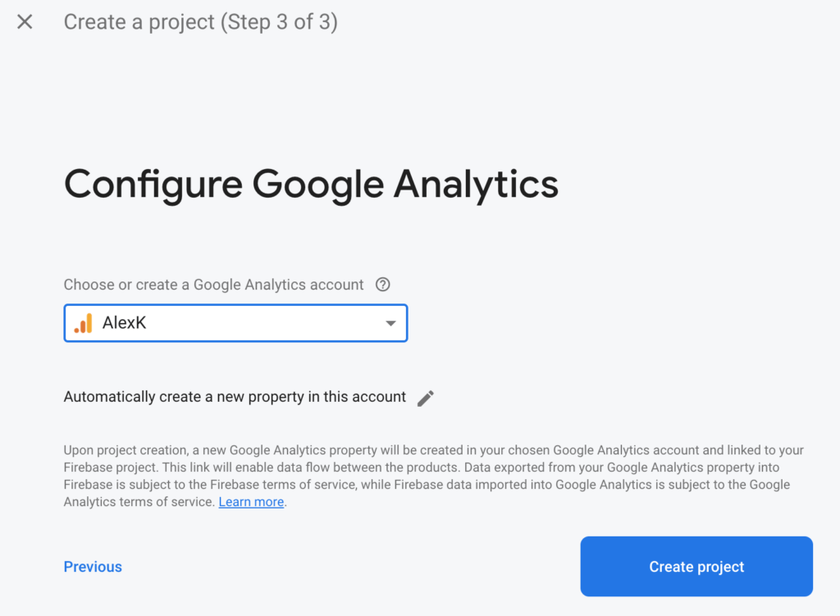840x616 pixels.
Task: Click the Configure Google Analytics heading
Action: [311, 185]
